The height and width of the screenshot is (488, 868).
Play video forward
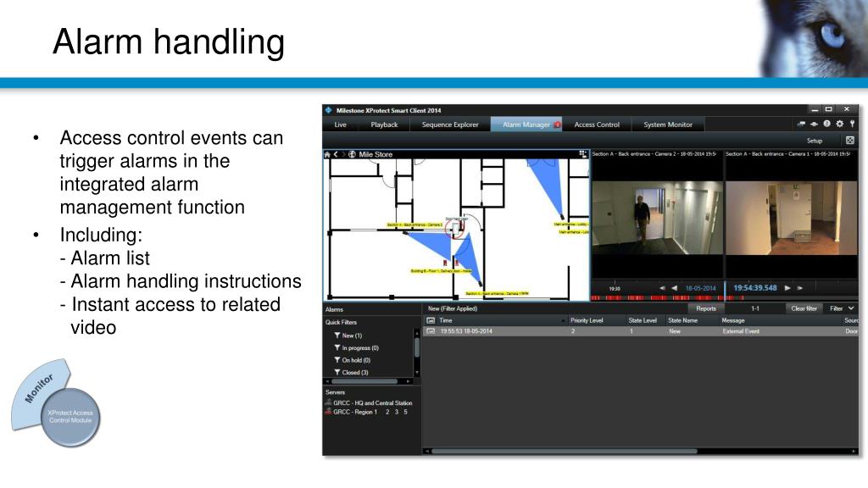(x=787, y=288)
